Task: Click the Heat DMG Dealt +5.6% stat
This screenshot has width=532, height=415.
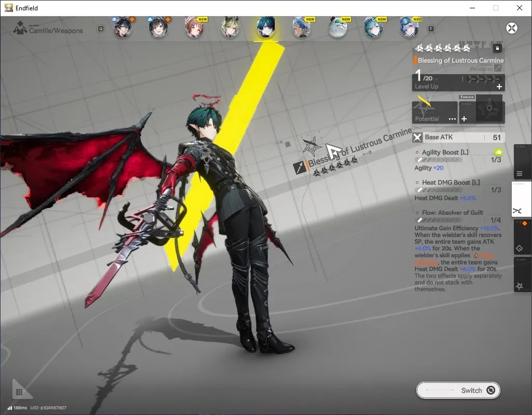Action: click(x=445, y=198)
